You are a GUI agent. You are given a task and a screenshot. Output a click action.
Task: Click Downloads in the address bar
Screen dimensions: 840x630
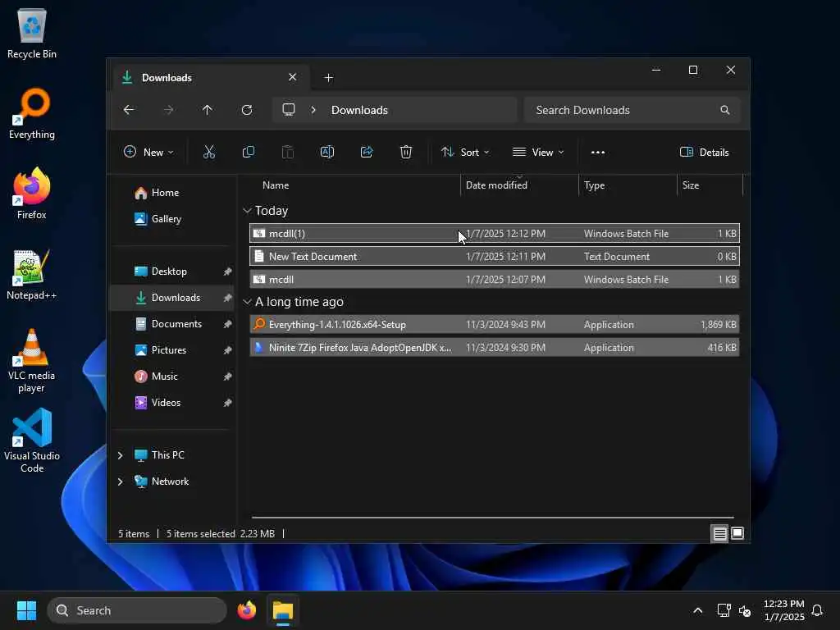tap(359, 110)
